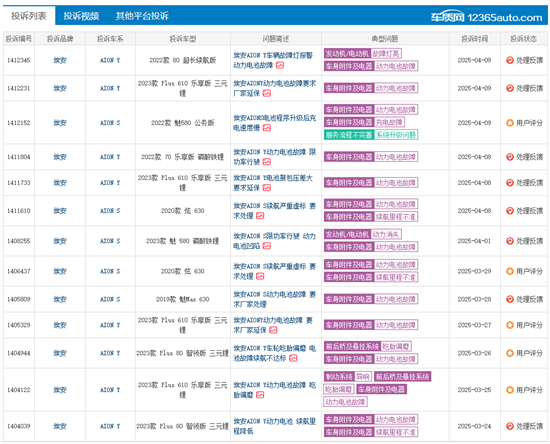Click 充电故障 tag in row 1412152
This screenshot has width=550, height=444.
coord(389,122)
